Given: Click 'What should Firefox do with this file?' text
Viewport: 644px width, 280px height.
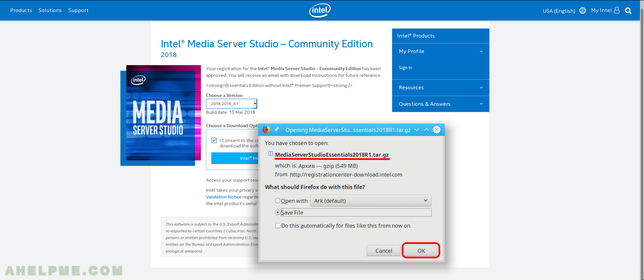Looking at the screenshot, I should click(x=315, y=187).
